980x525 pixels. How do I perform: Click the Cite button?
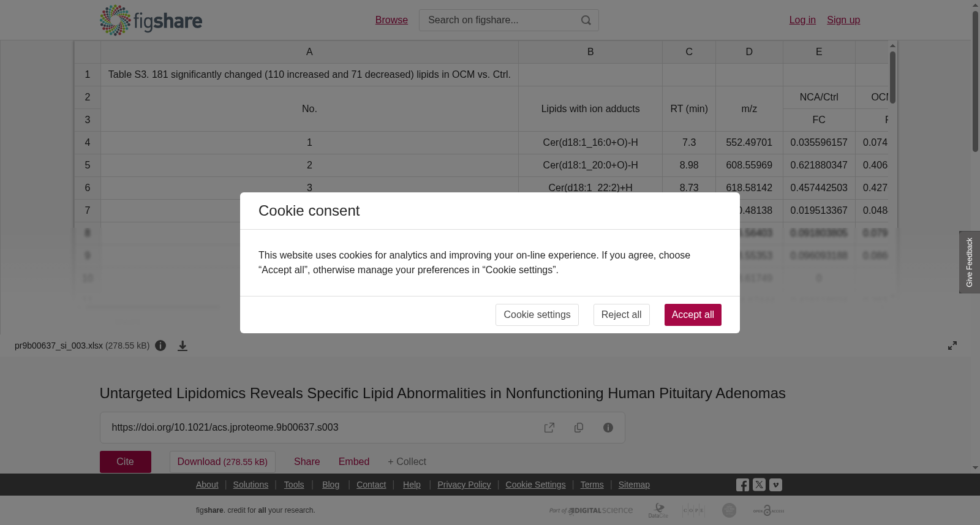click(x=126, y=462)
